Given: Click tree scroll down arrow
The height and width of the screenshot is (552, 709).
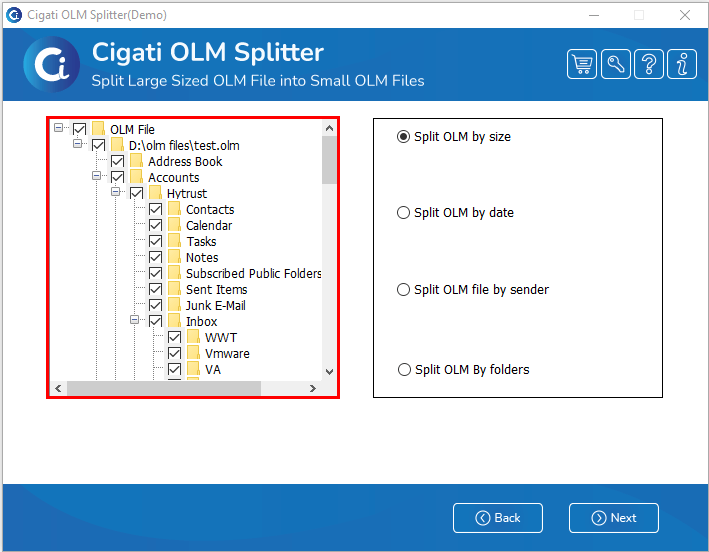Looking at the screenshot, I should 330,372.
